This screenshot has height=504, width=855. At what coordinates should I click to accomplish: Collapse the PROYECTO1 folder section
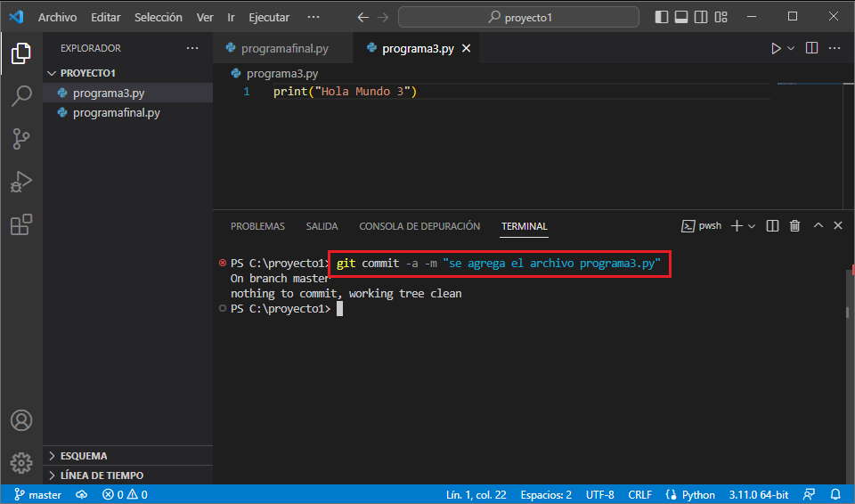[127, 73]
